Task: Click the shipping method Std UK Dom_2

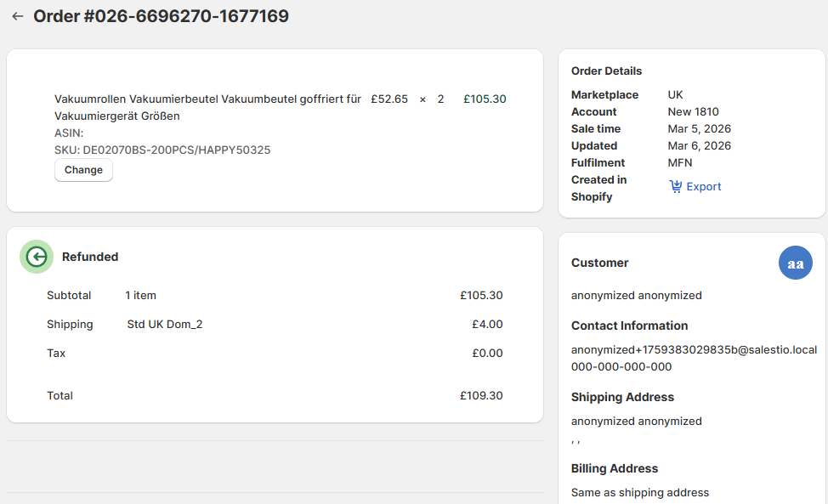Action: click(x=165, y=324)
